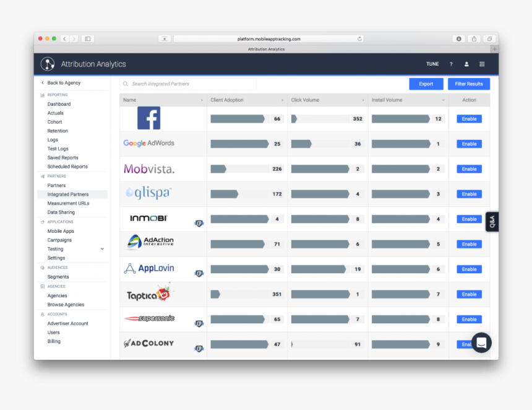Open Actuals report

pos(55,113)
